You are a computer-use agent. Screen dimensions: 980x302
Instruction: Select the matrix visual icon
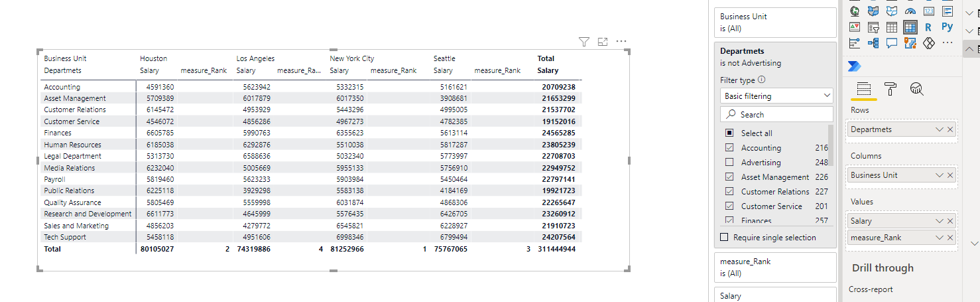910,27
